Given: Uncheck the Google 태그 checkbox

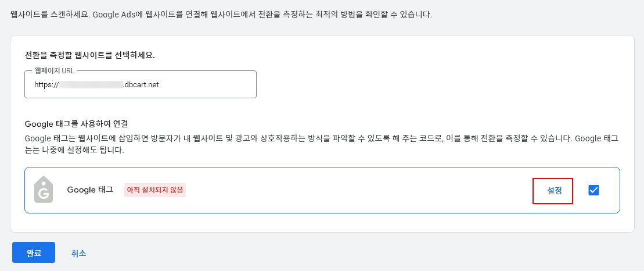Looking at the screenshot, I should coord(593,190).
